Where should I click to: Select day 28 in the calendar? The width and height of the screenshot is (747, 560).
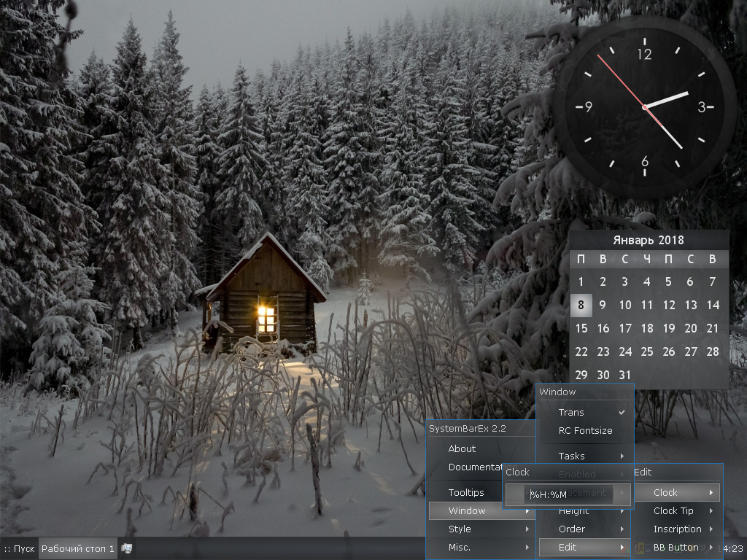click(713, 351)
